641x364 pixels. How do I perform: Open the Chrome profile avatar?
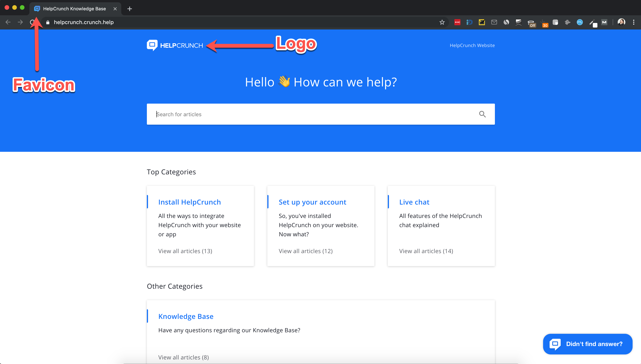click(621, 22)
